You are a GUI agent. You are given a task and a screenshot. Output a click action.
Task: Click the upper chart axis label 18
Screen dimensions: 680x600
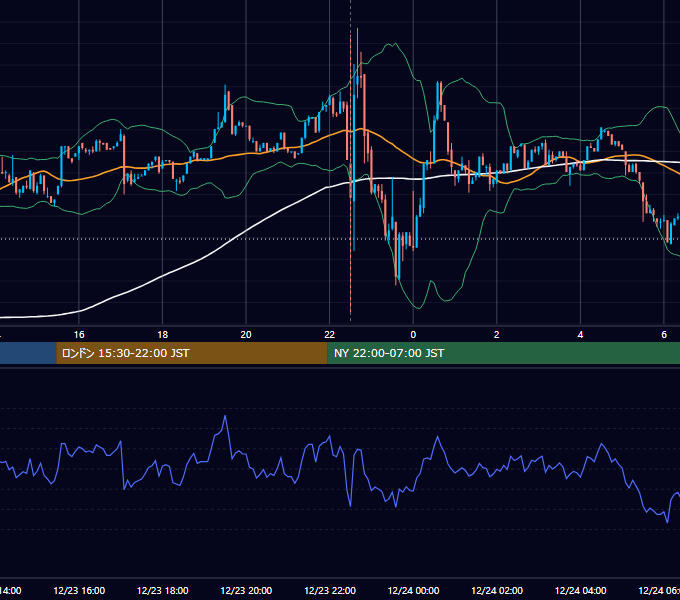click(163, 335)
